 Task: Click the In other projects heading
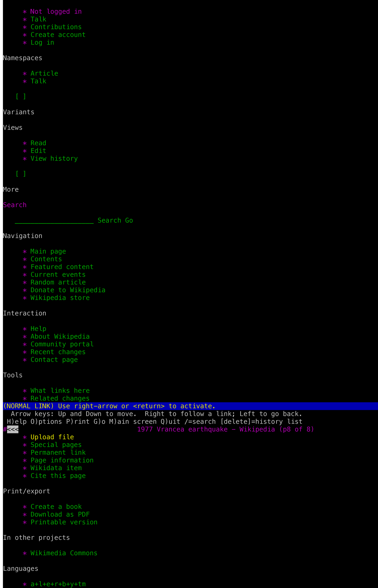click(x=36, y=538)
